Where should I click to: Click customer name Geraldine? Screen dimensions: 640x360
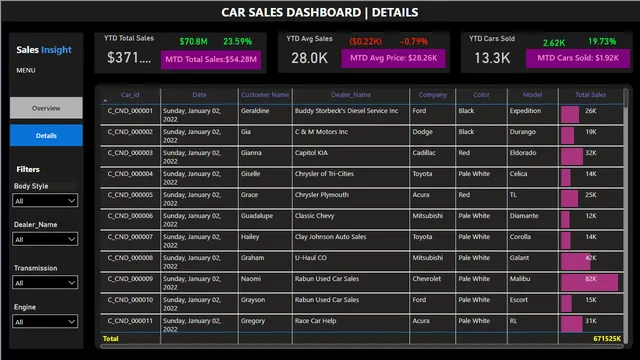coord(255,111)
